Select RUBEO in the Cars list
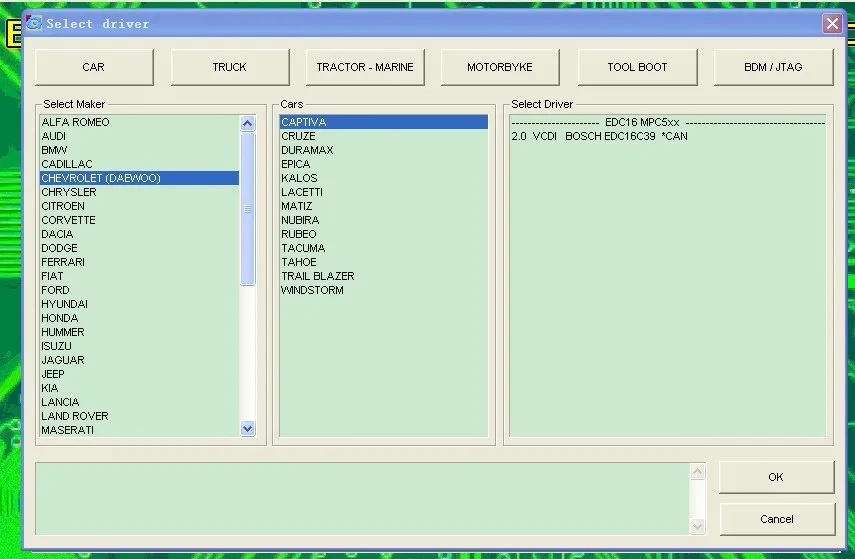The height and width of the screenshot is (559, 855). click(384, 235)
